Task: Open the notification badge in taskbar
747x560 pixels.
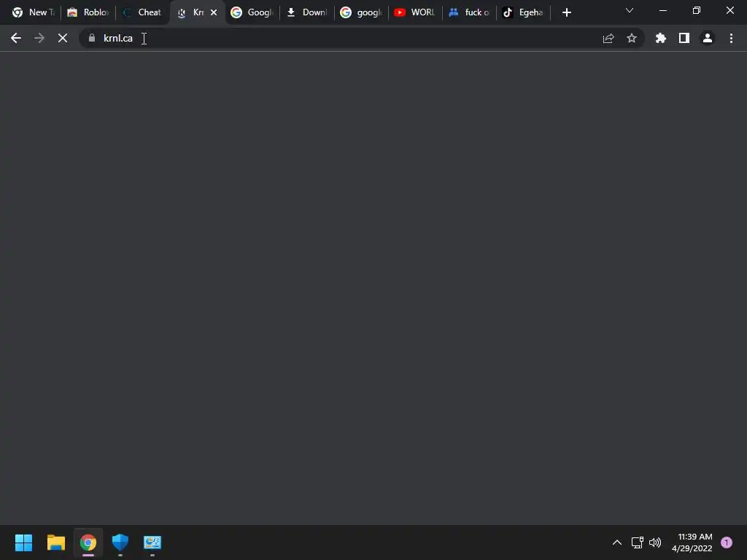Action: click(727, 542)
